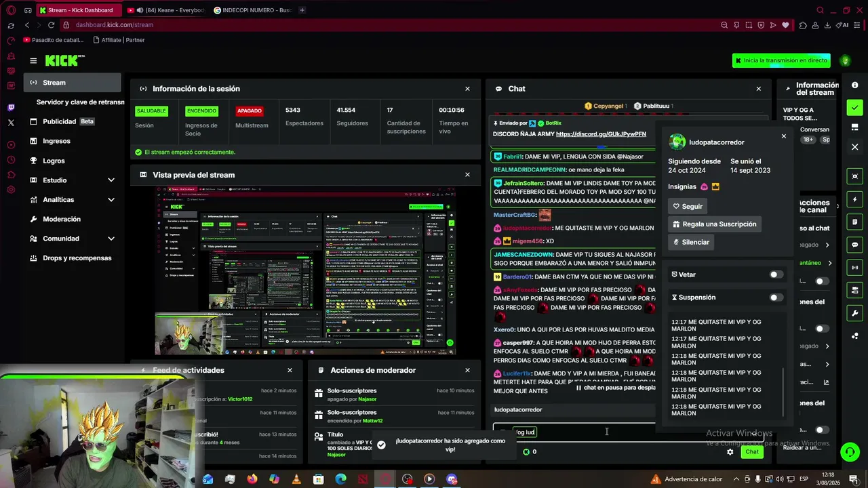Click Inicia la transmisión en directo
The height and width of the screenshot is (488, 868).
781,60
